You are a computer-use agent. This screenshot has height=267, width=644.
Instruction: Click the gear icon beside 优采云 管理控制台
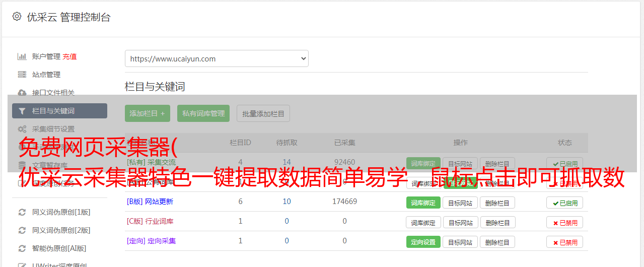pos(17,17)
